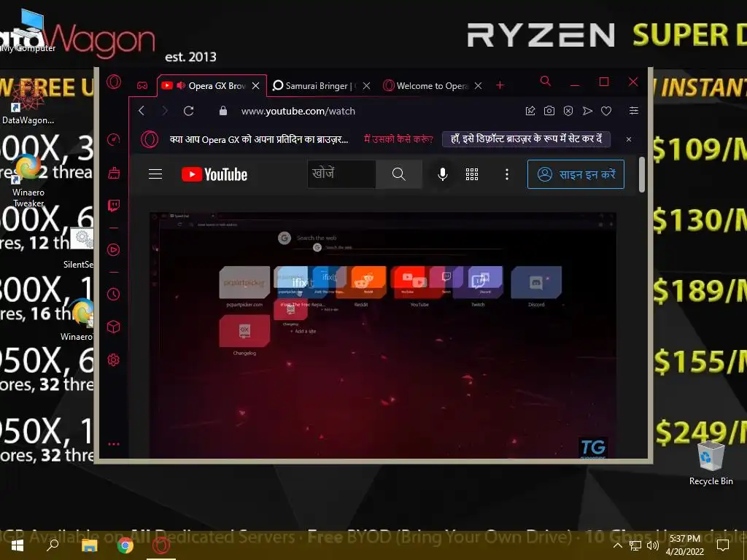This screenshot has height=560, width=747.
Task: Start YouTube voice search microphone
Action: [x=443, y=174]
